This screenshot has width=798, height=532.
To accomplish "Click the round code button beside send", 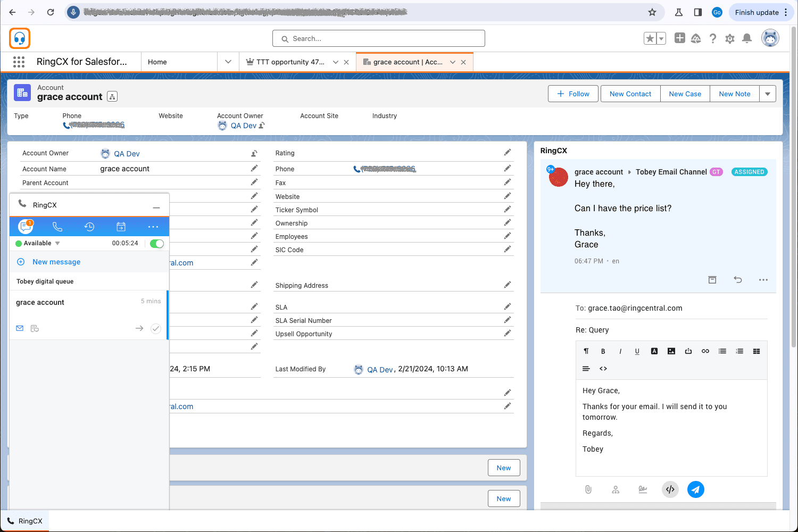I will coord(670,489).
